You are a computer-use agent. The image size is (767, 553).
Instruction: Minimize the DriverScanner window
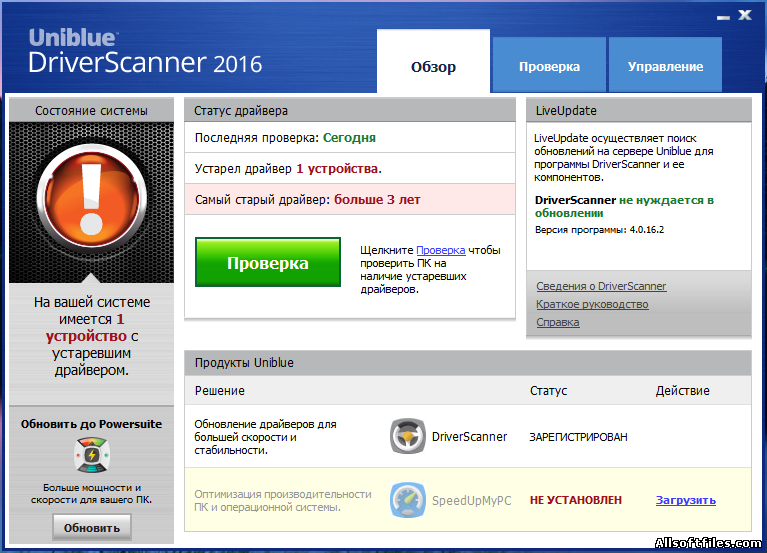pyautogui.click(x=723, y=17)
